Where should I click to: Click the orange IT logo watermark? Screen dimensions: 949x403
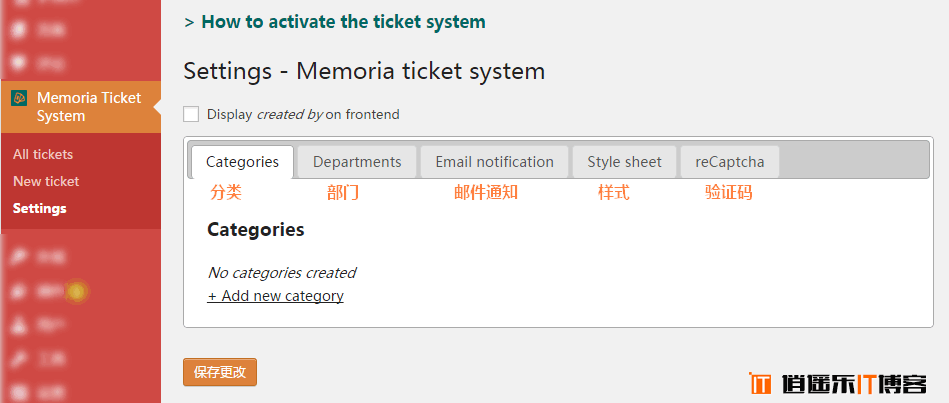(x=760, y=383)
